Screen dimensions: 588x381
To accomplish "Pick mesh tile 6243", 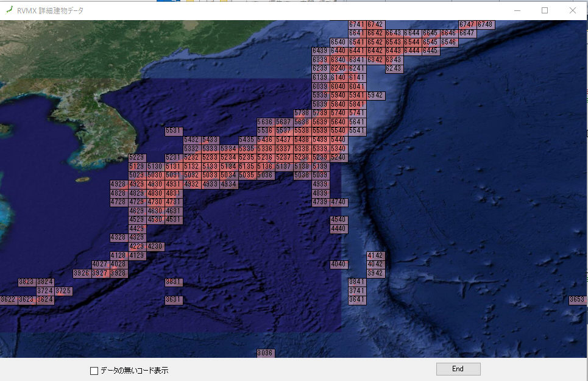I will pos(394,69).
